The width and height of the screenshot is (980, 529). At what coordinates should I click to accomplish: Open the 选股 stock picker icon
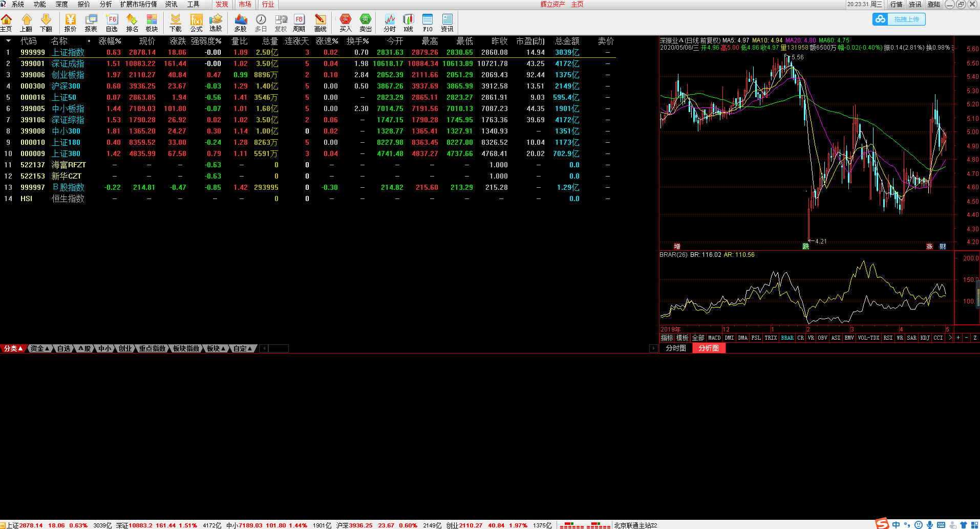(x=216, y=23)
